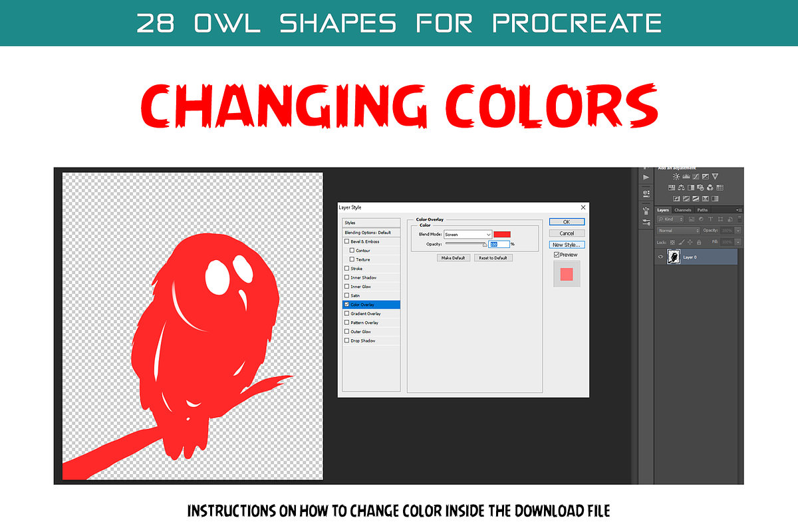
Task: Select Styles in Layer Style list
Action: pyautogui.click(x=371, y=223)
